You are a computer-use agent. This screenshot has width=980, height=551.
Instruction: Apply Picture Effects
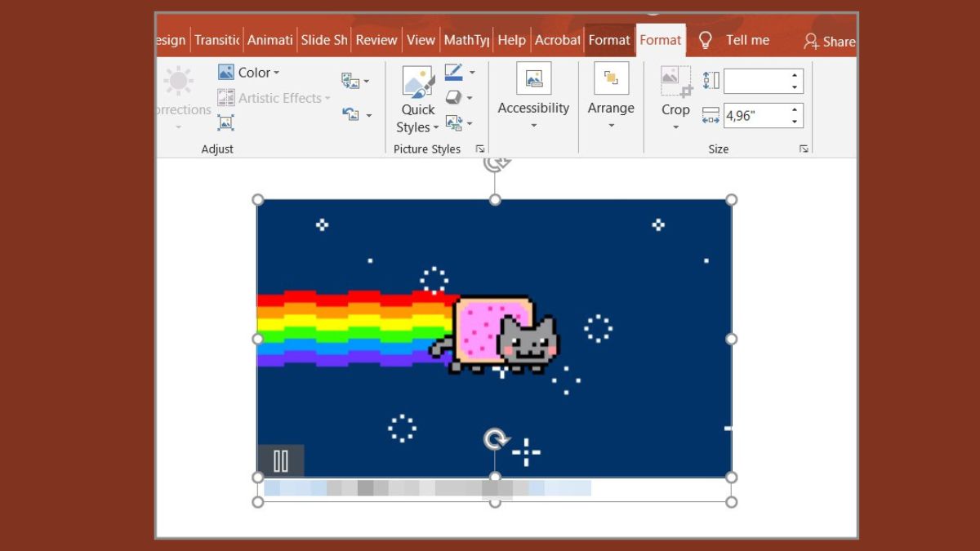coord(455,97)
